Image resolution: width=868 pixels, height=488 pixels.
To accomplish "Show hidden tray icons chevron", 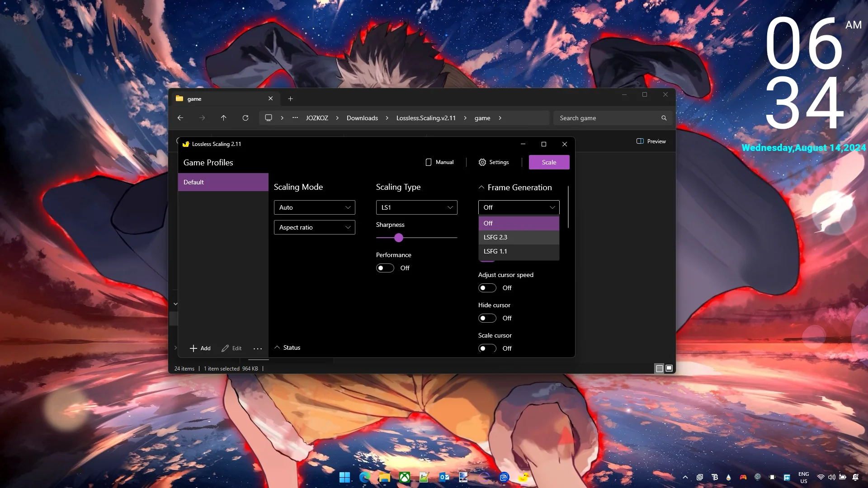I will [x=685, y=477].
